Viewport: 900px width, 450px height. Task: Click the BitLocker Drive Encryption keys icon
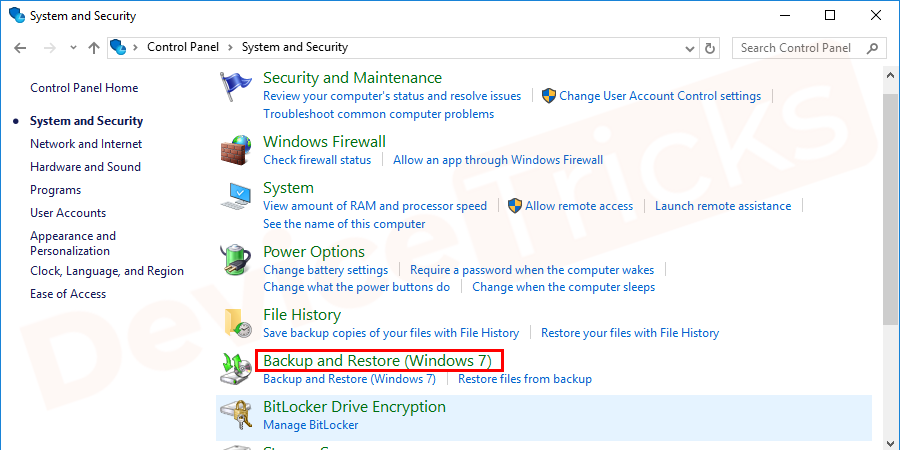pyautogui.click(x=236, y=415)
